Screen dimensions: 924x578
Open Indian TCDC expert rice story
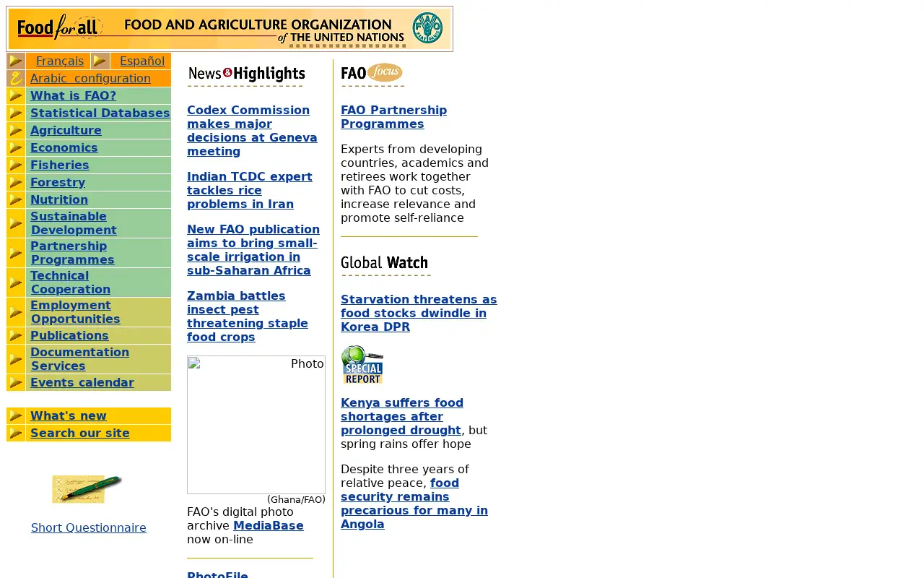click(x=250, y=191)
